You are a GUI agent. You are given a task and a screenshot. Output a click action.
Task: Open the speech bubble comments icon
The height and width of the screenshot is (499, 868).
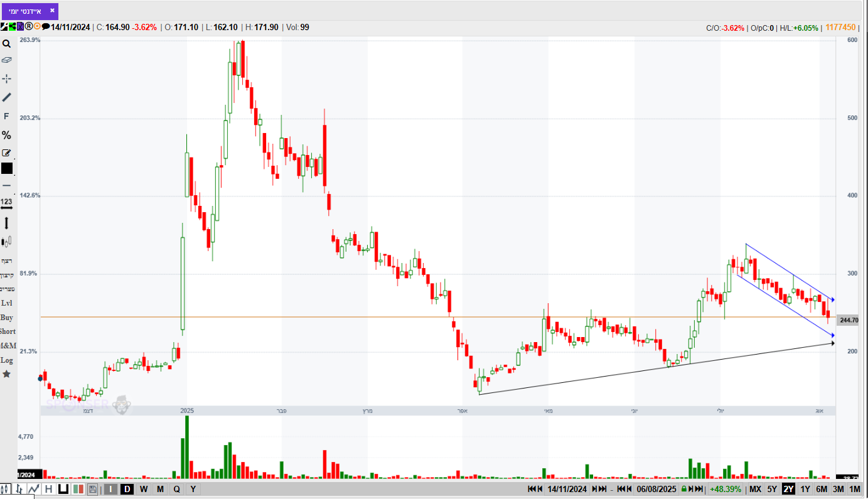pyautogui.click(x=45, y=27)
